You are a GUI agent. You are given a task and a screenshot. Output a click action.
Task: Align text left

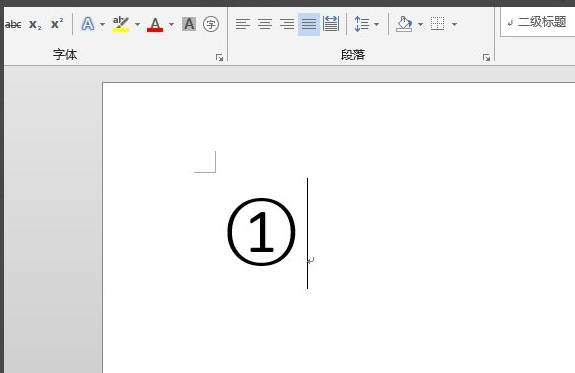243,24
